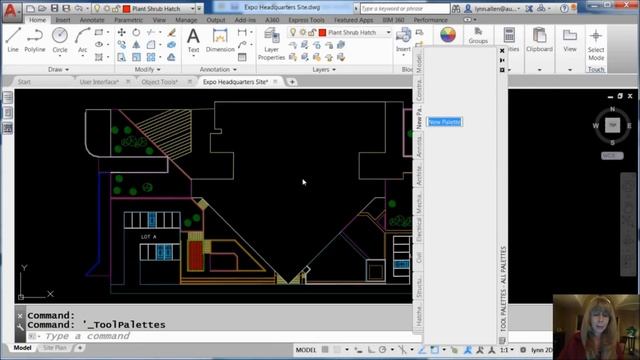
Task: Save the drawing via Quick Access toolbar
Action: [54, 8]
